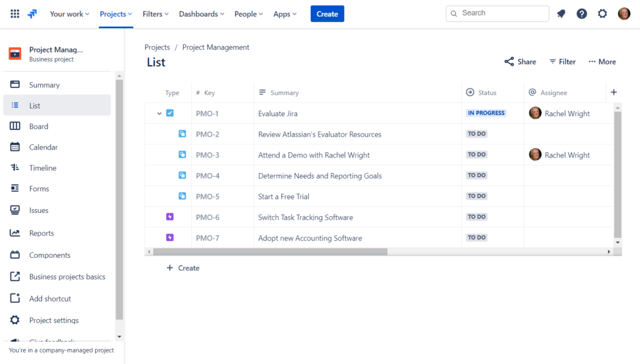
Task: Open the Filter button
Action: click(x=562, y=62)
